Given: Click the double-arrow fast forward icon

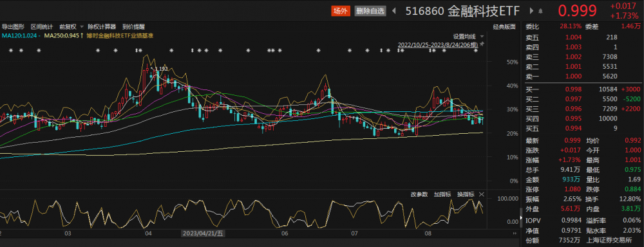Looking at the screenshot, I should (515, 233).
